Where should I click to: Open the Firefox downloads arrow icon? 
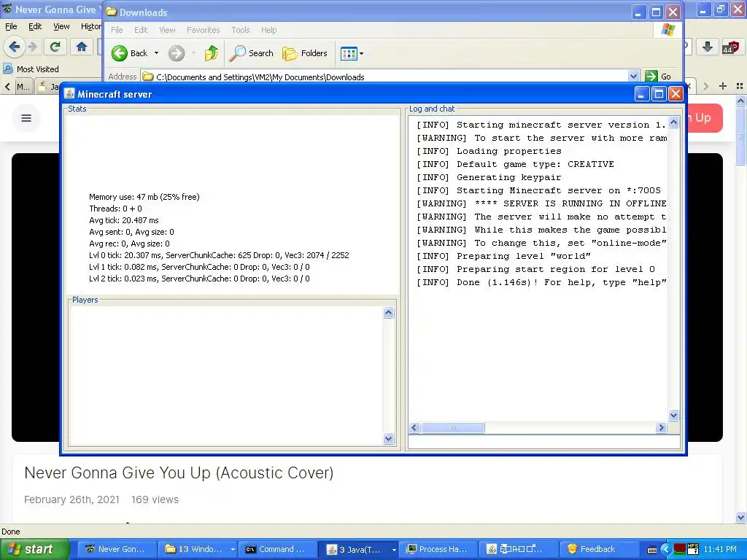pos(708,47)
